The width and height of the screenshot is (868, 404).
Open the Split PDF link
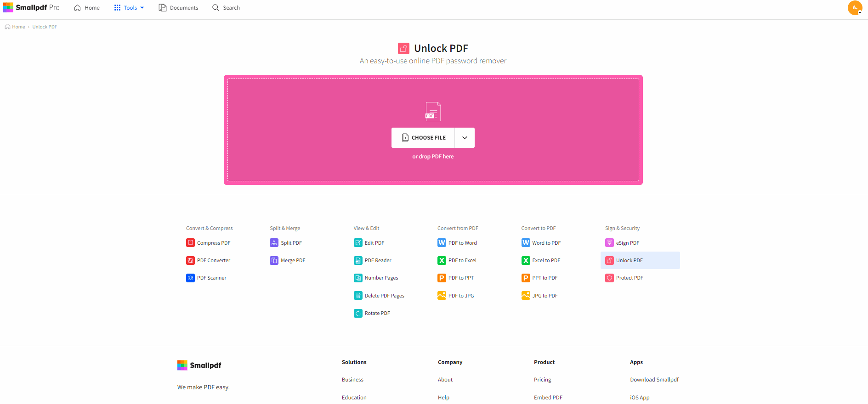291,243
